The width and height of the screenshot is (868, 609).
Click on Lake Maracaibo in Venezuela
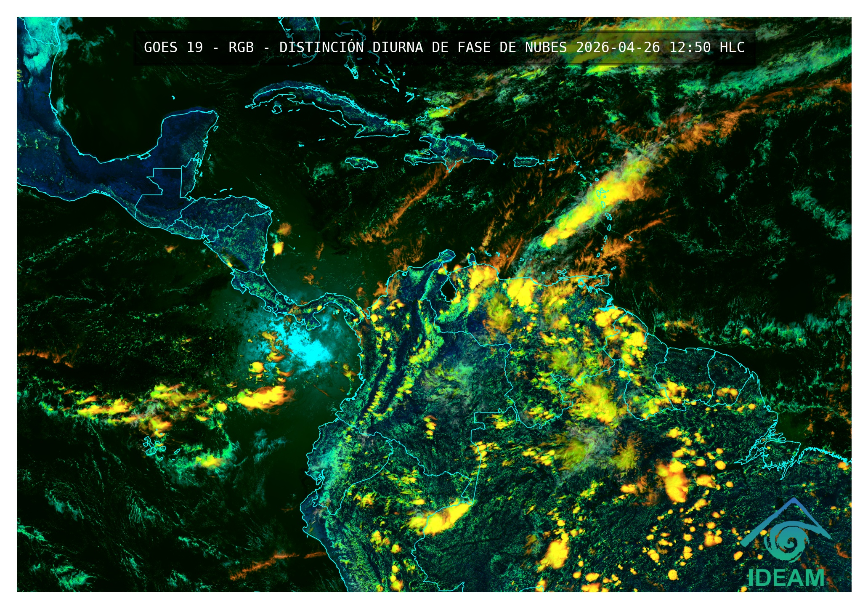click(x=448, y=290)
